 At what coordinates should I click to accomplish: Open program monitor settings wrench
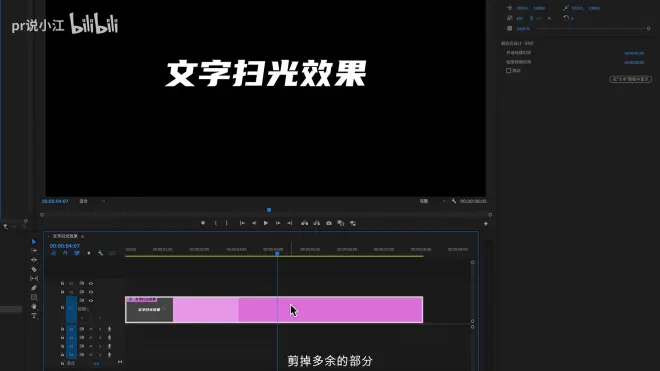[454, 201]
